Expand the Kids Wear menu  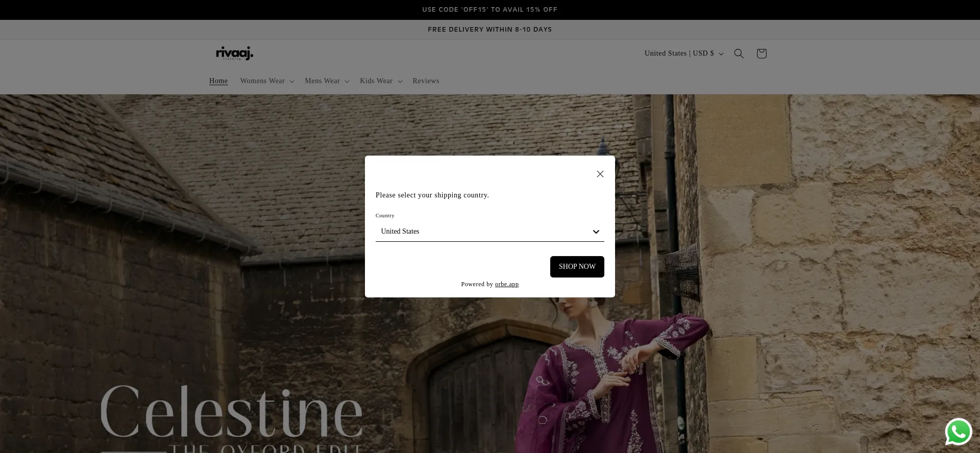[x=381, y=81]
